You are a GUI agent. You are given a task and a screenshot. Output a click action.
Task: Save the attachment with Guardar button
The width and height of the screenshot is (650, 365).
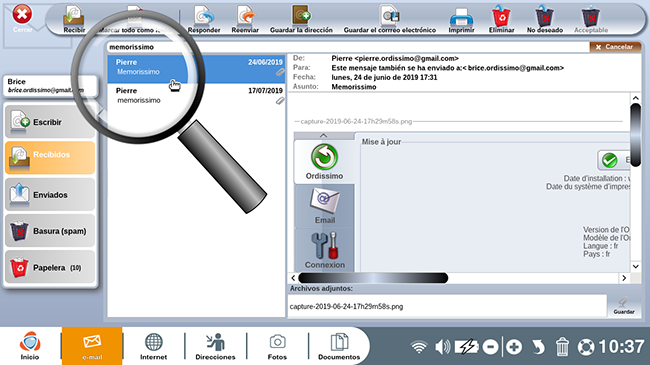(623, 306)
